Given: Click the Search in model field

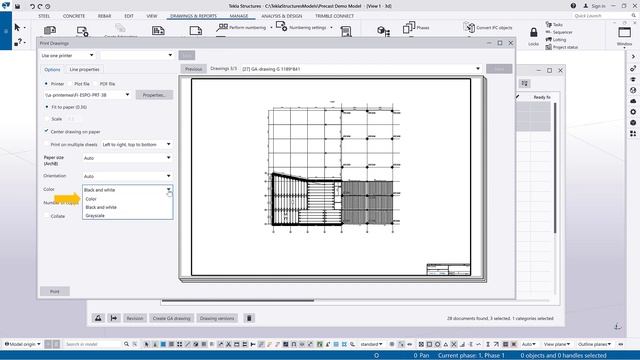Looking at the screenshot, I should click(92, 344).
